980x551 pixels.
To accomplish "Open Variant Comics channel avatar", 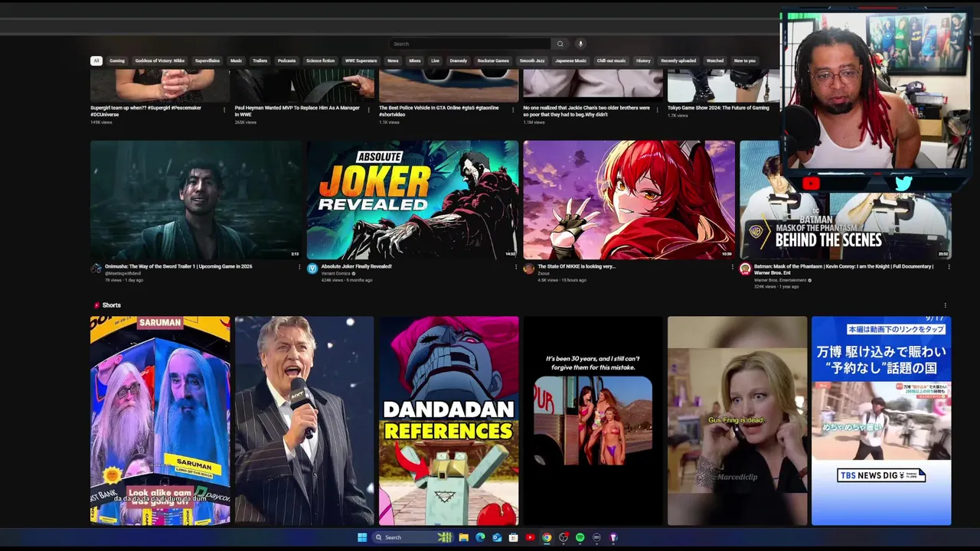I will pyautogui.click(x=312, y=269).
